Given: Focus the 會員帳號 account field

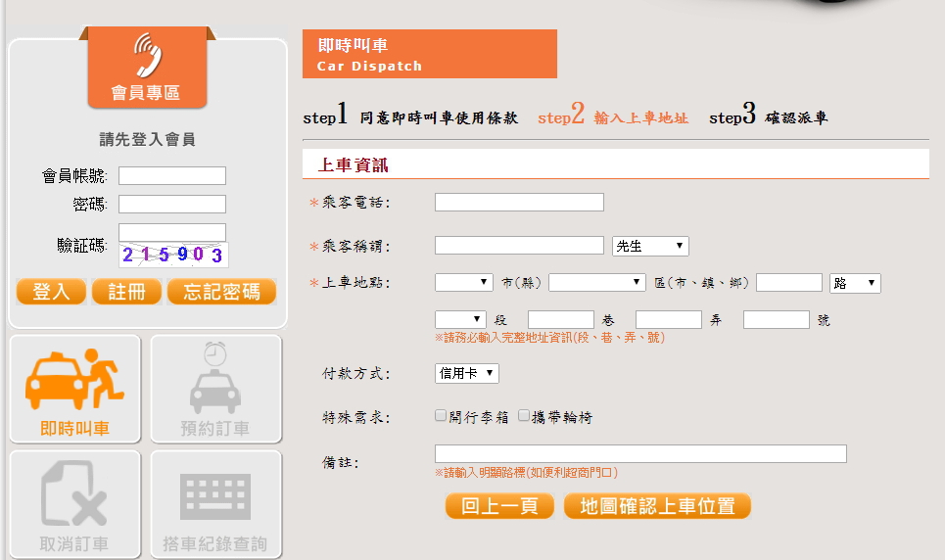Looking at the screenshot, I should click(x=172, y=175).
